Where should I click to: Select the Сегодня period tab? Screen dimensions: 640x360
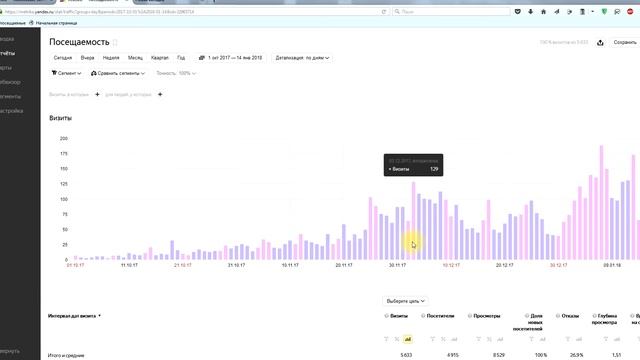click(x=63, y=58)
